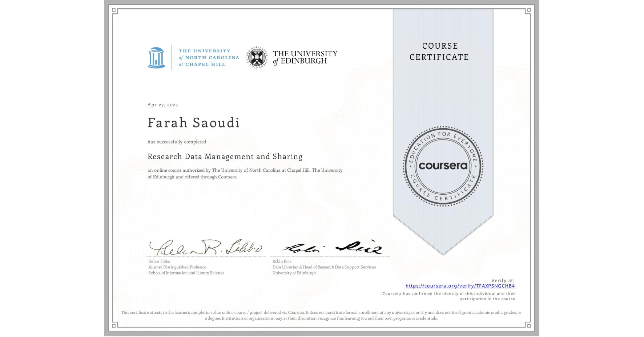This screenshot has width=644, height=337.
Task: Click the 'an online course authorized by' paragraph
Action: [245, 174]
